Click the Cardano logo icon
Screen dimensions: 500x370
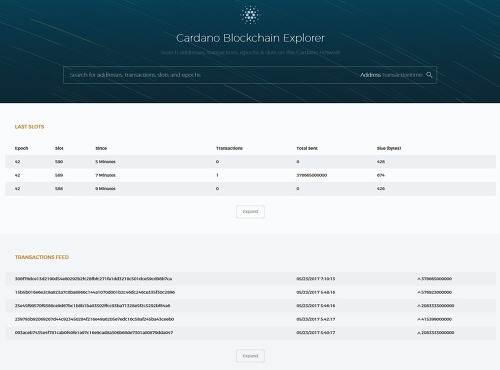(250, 15)
